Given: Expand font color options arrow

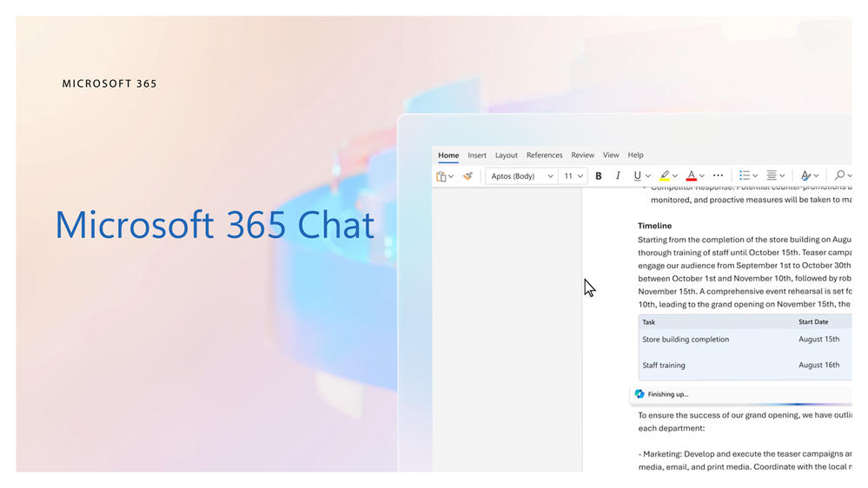Looking at the screenshot, I should coord(702,176).
